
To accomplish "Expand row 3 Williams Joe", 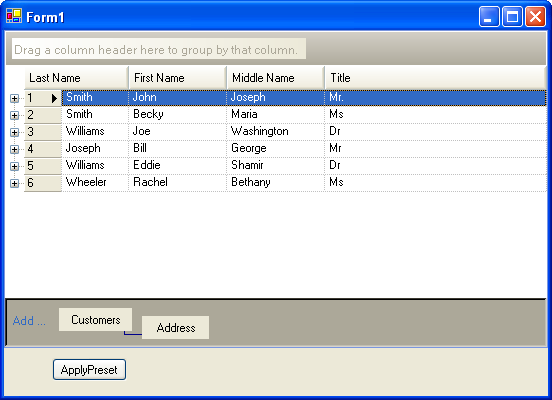I will tap(14, 132).
